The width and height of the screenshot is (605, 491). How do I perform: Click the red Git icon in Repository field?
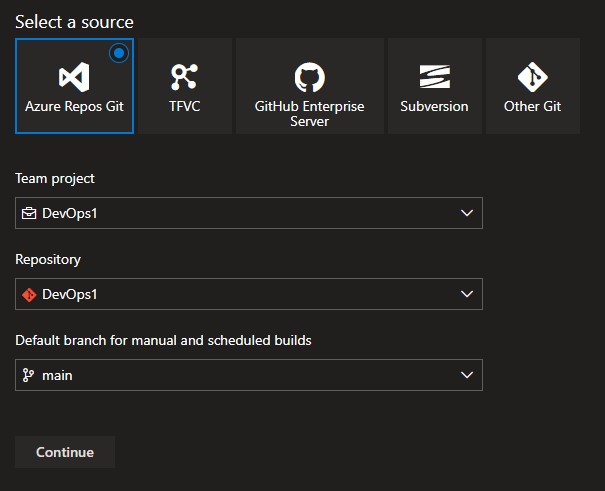tap(29, 295)
